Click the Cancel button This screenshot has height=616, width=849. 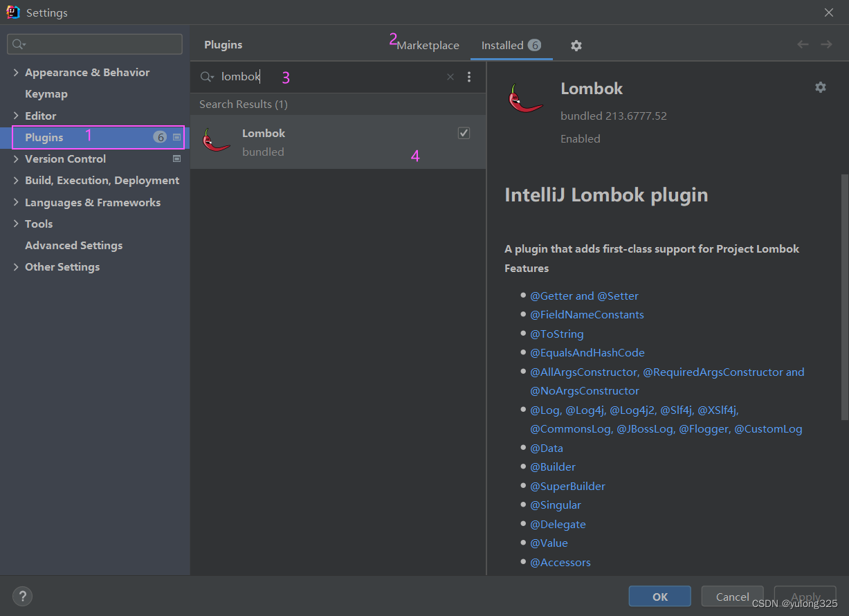(732, 597)
